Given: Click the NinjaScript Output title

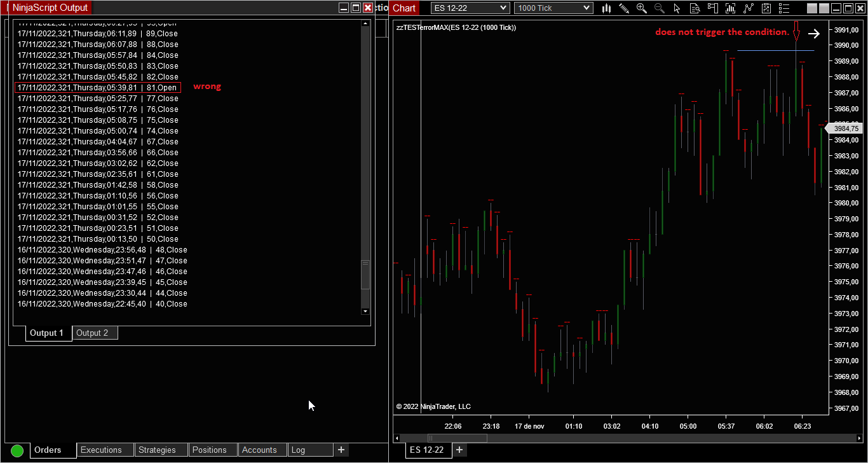Looking at the screenshot, I should click(50, 8).
